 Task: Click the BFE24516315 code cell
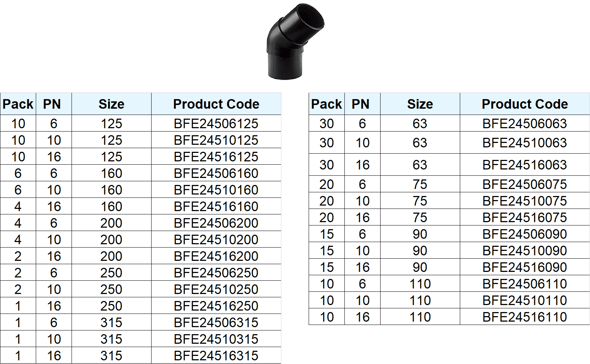tap(216, 356)
